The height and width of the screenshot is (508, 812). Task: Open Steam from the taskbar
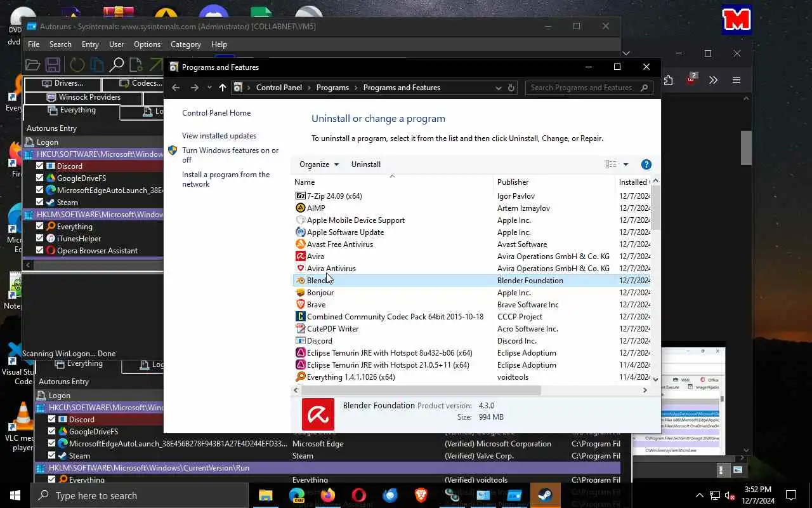pos(545,495)
